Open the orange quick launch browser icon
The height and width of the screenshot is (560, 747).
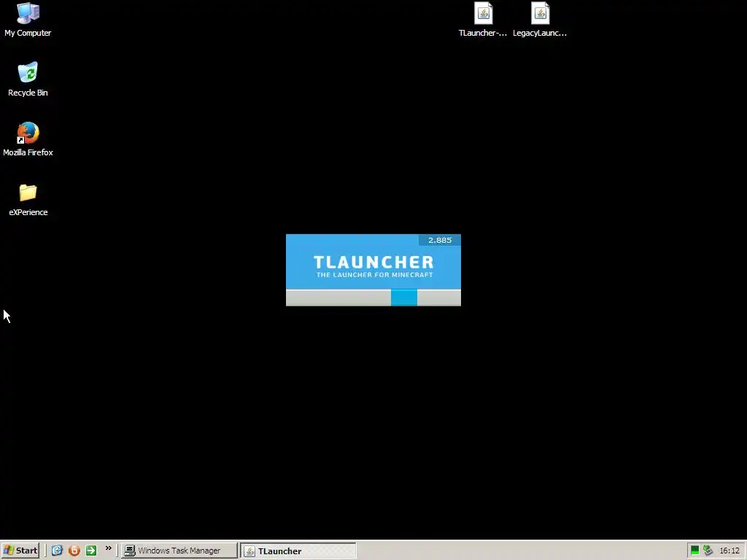[74, 551]
